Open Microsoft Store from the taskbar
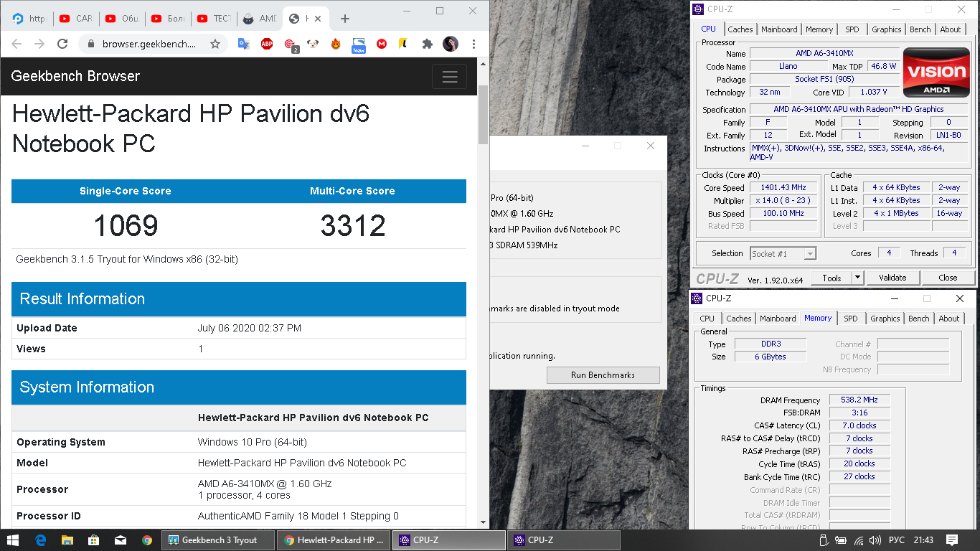 [x=93, y=540]
